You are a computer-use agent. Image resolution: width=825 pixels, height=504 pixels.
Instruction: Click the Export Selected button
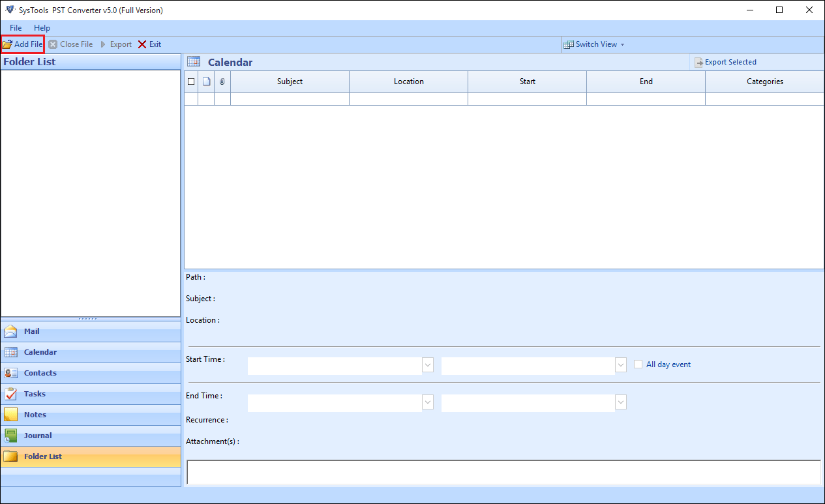pos(726,61)
